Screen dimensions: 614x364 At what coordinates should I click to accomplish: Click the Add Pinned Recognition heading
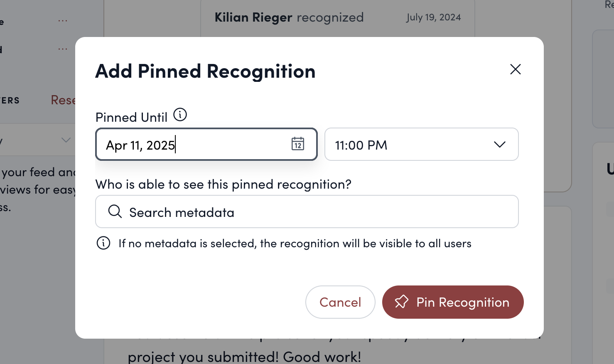coord(205,71)
